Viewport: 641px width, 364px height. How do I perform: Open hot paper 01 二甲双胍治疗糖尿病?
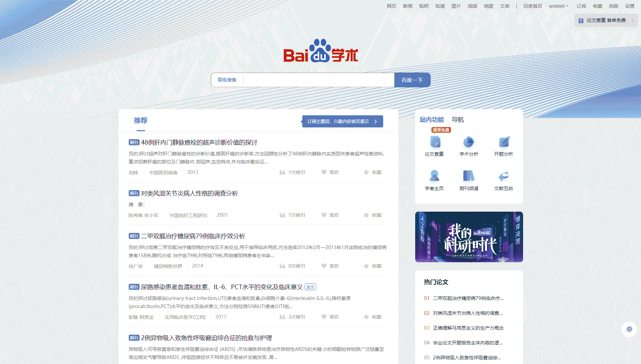pos(468,298)
